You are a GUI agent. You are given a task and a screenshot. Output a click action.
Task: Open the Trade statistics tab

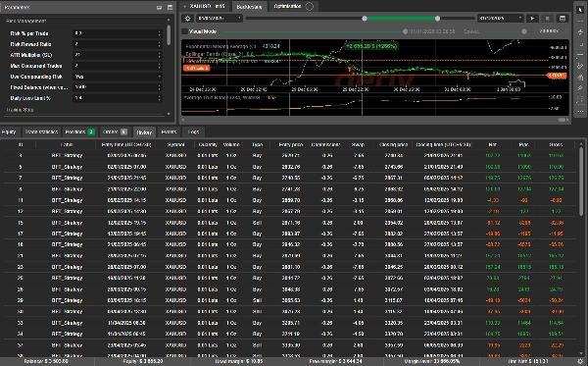tap(41, 131)
